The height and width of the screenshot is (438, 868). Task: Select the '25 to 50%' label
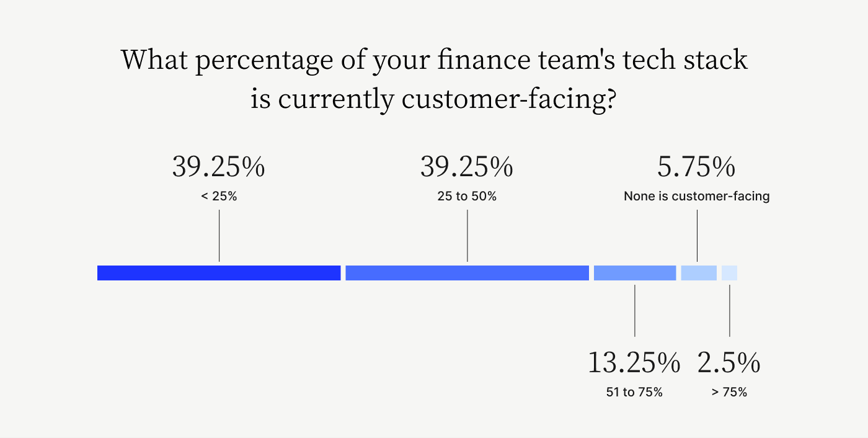pyautogui.click(x=467, y=197)
